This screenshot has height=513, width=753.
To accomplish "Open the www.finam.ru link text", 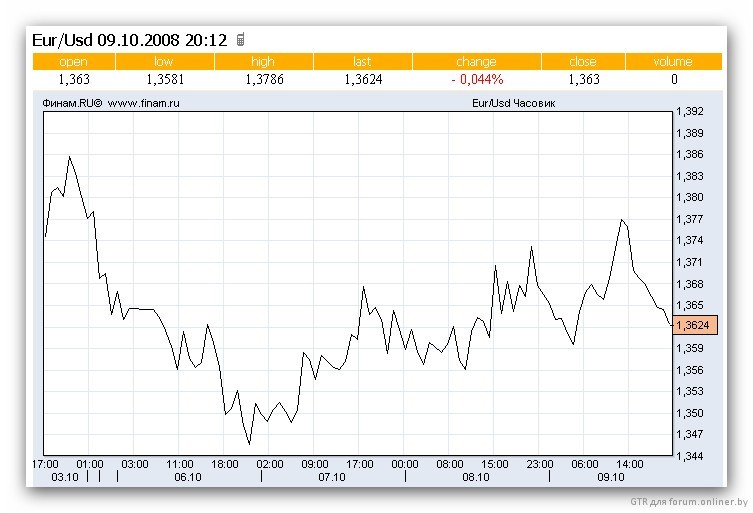I will click(x=144, y=103).
